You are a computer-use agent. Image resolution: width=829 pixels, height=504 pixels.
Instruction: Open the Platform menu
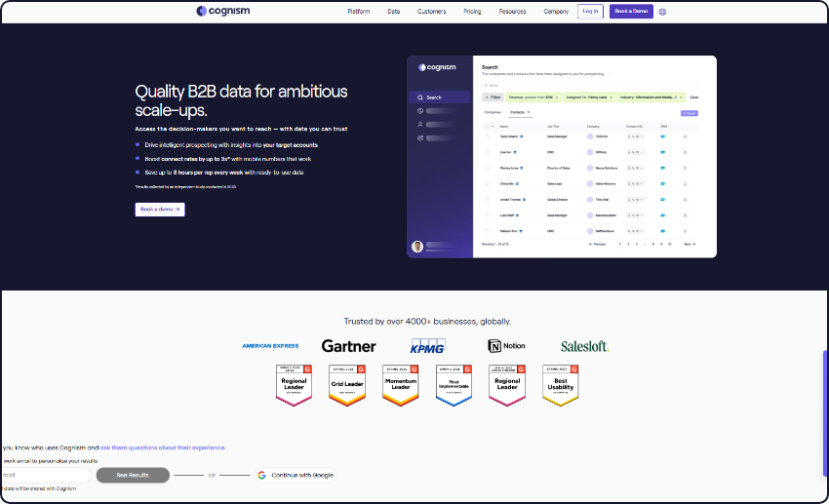(359, 11)
